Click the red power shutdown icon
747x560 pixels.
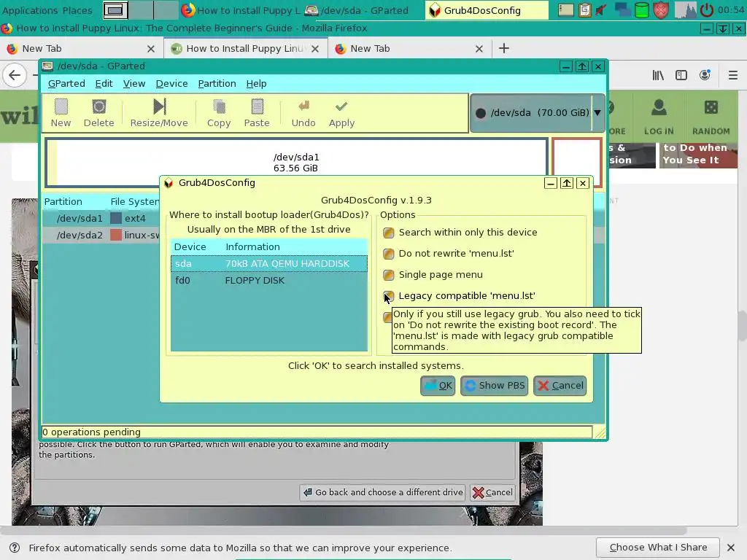click(706, 10)
